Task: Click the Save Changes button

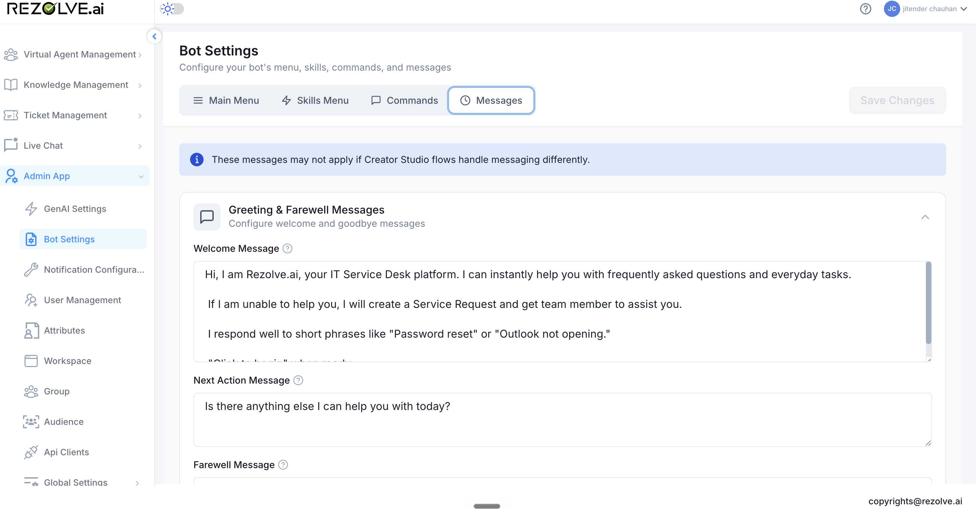Action: [x=897, y=100]
